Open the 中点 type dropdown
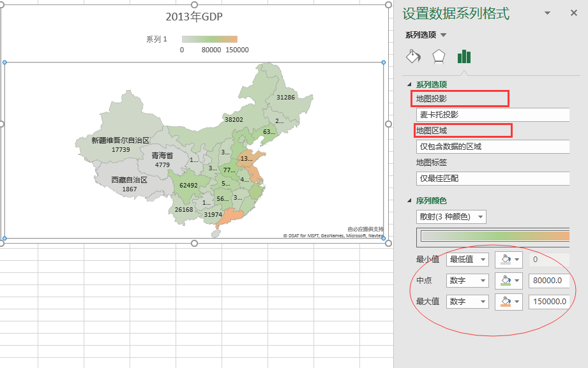The width and height of the screenshot is (588, 368). [467, 281]
